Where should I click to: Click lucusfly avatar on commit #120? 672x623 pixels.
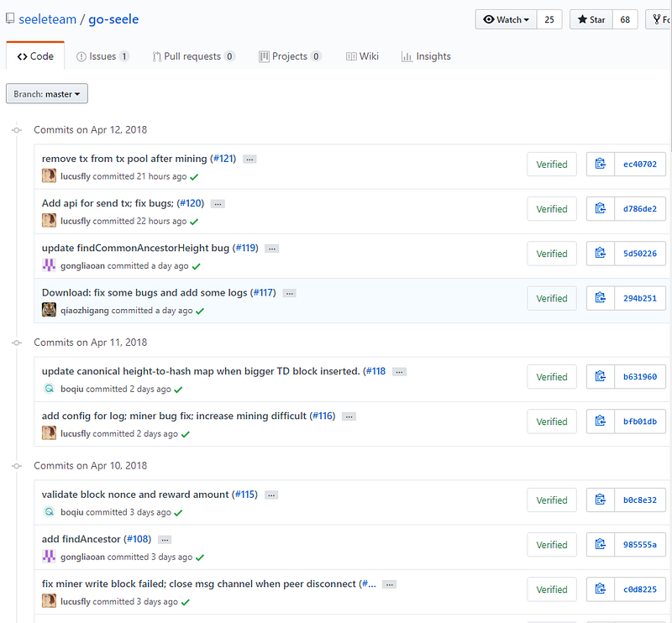point(49,221)
